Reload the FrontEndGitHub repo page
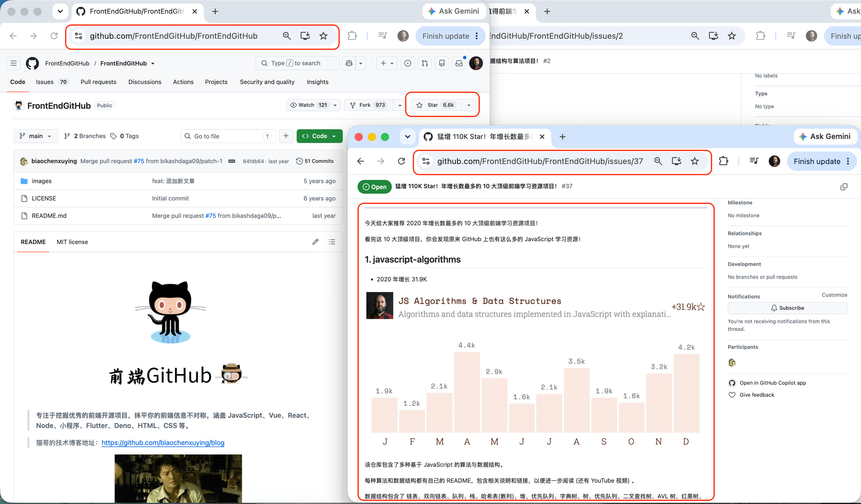 point(54,36)
